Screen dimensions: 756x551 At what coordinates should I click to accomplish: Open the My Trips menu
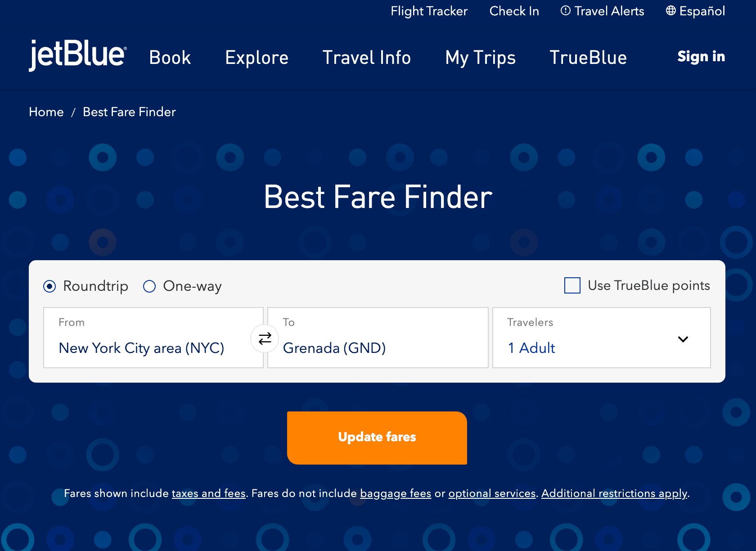(480, 58)
